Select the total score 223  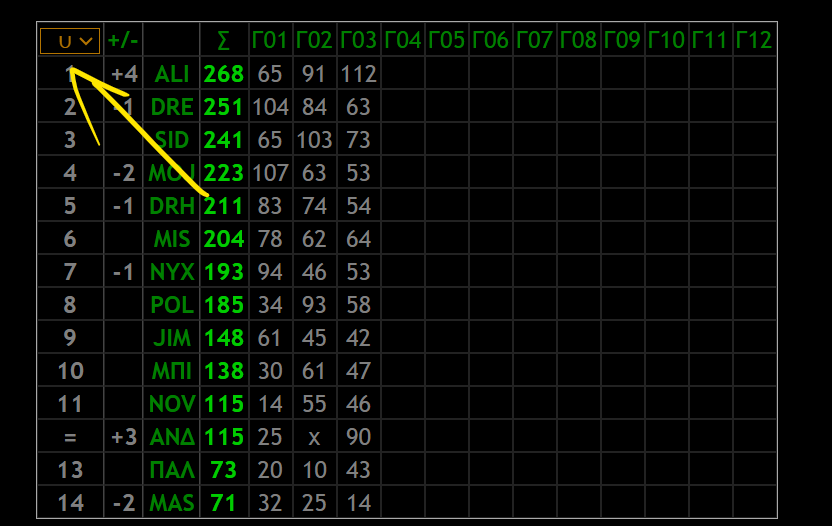point(224,173)
